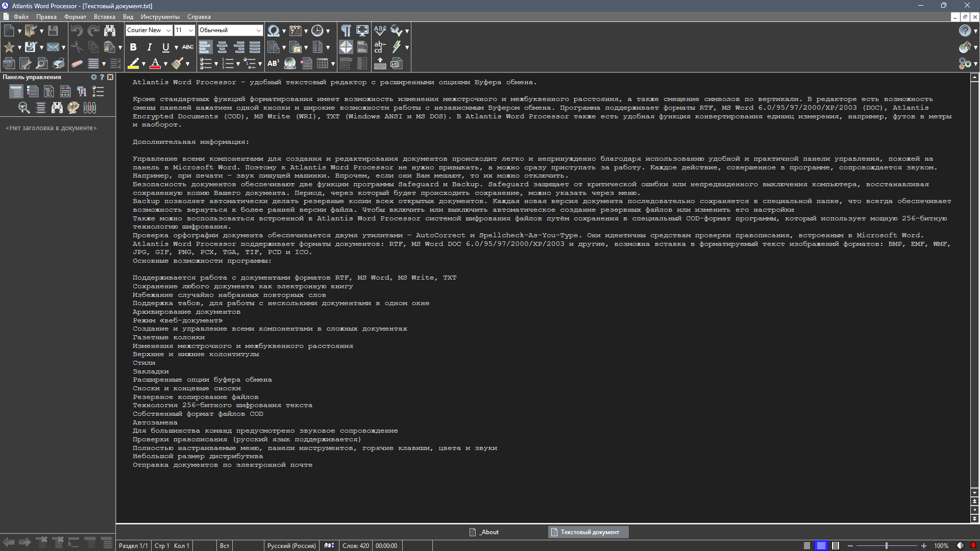Save document with floppy disk icon

(53, 31)
